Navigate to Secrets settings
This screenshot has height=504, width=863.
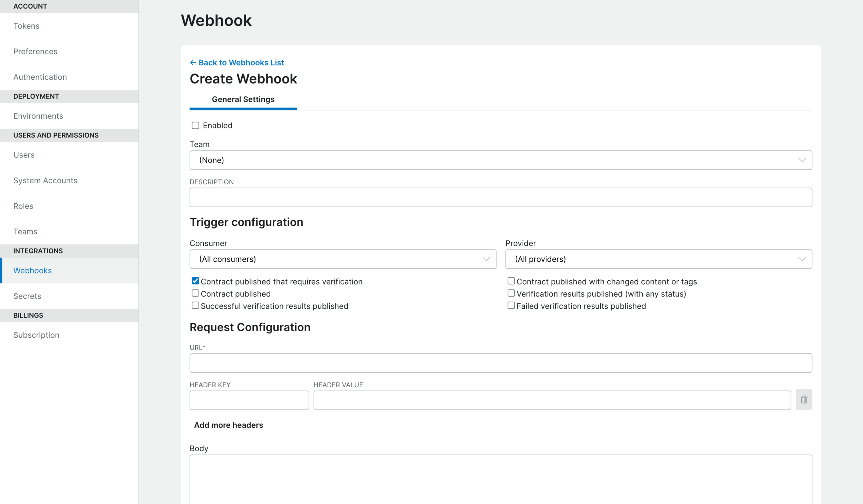27,296
